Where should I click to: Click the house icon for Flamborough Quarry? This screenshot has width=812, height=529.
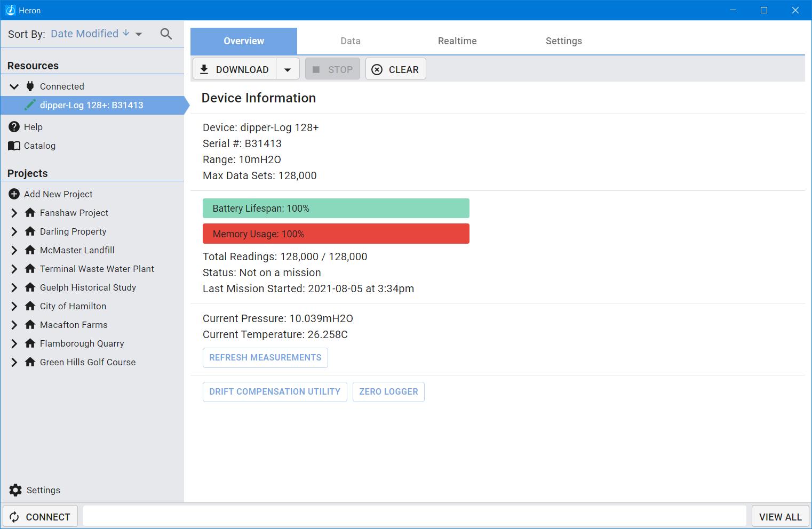click(x=30, y=343)
